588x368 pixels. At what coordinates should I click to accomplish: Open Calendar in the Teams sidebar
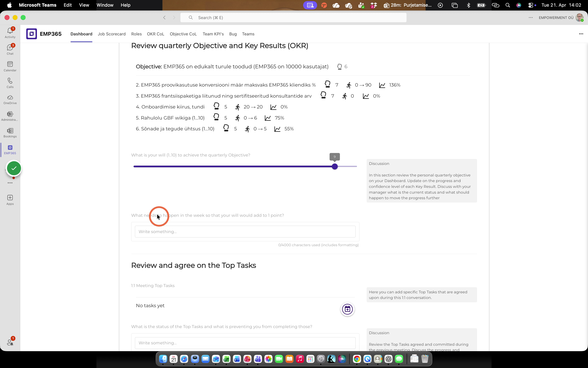tap(10, 66)
